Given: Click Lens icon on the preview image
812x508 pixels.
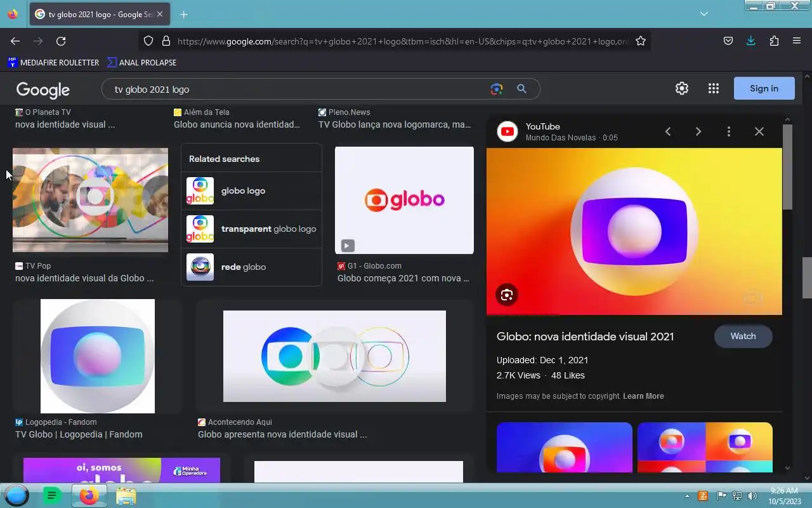Looking at the screenshot, I should [x=507, y=295].
